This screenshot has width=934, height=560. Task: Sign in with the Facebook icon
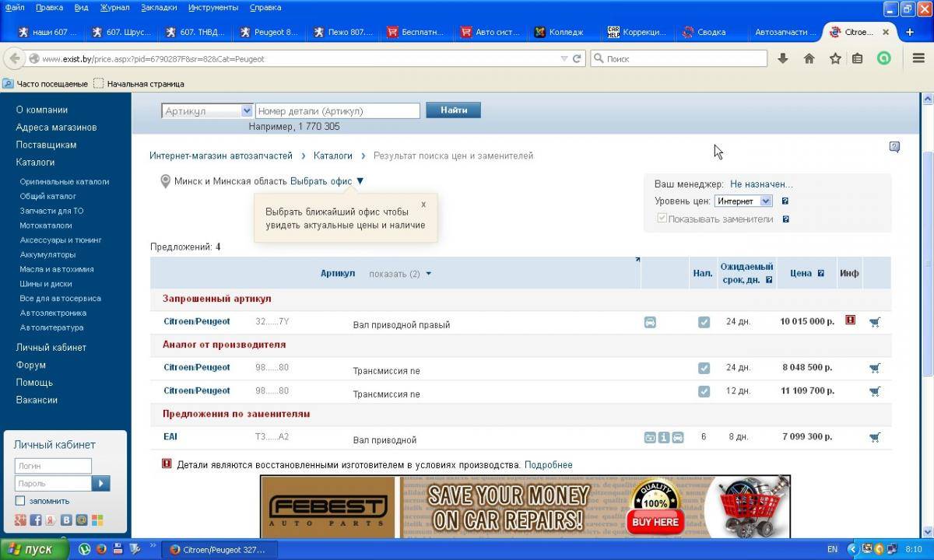click(x=36, y=520)
